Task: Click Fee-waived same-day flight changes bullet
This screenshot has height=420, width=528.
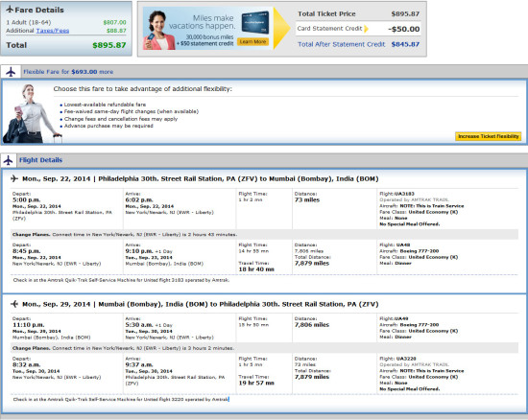Action: [131, 111]
